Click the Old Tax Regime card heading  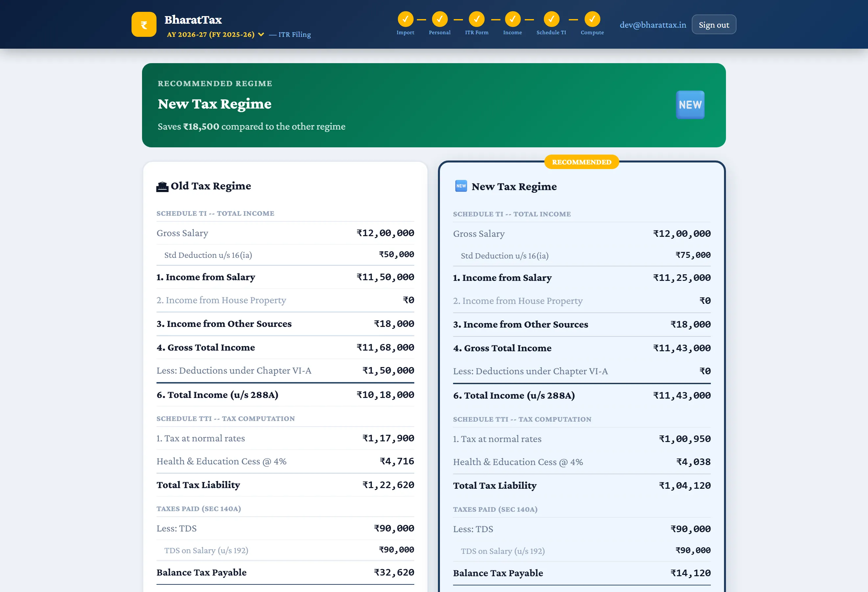pos(211,186)
